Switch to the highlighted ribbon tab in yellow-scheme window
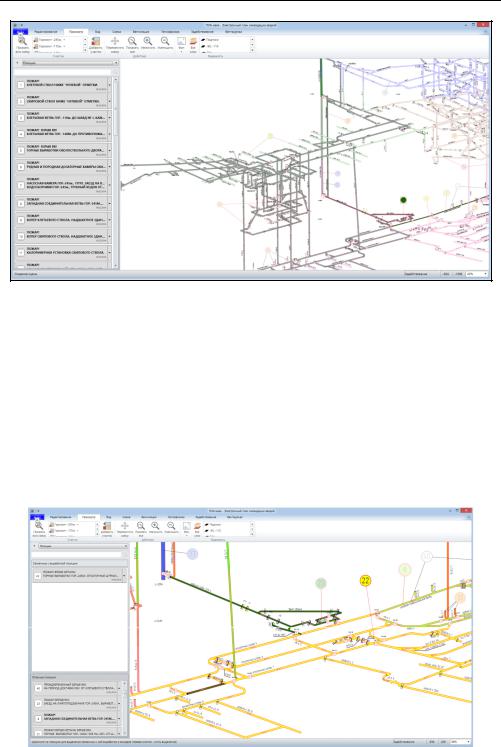The width and height of the screenshot is (501, 747). click(x=89, y=517)
